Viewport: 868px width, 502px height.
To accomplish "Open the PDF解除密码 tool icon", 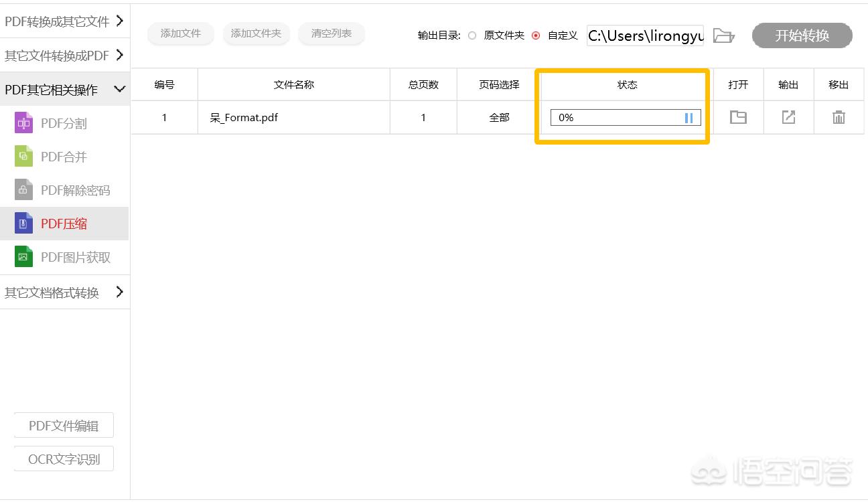I will (23, 189).
